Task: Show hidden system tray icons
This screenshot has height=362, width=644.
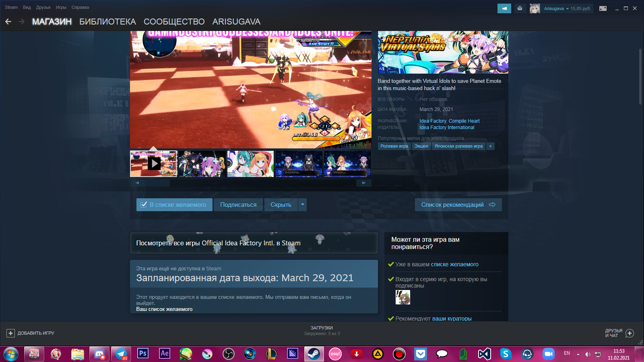Action: point(578,354)
